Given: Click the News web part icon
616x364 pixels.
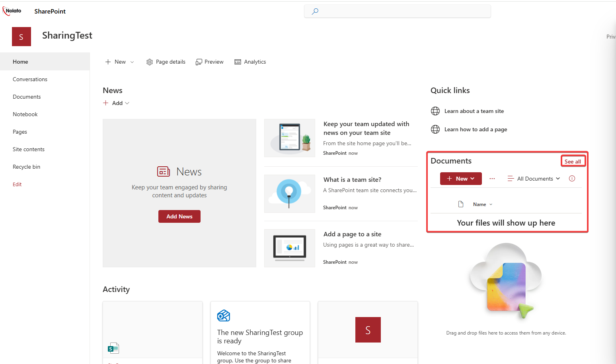Looking at the screenshot, I should coord(164,171).
